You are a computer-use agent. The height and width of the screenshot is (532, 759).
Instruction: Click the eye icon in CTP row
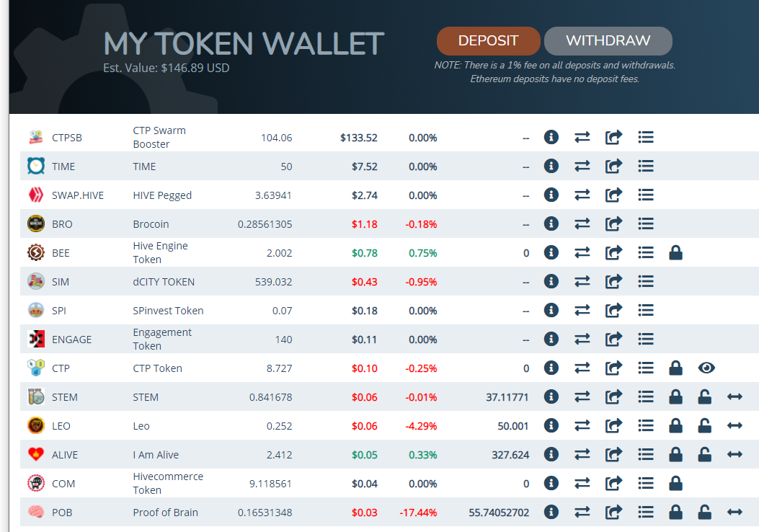[706, 368]
